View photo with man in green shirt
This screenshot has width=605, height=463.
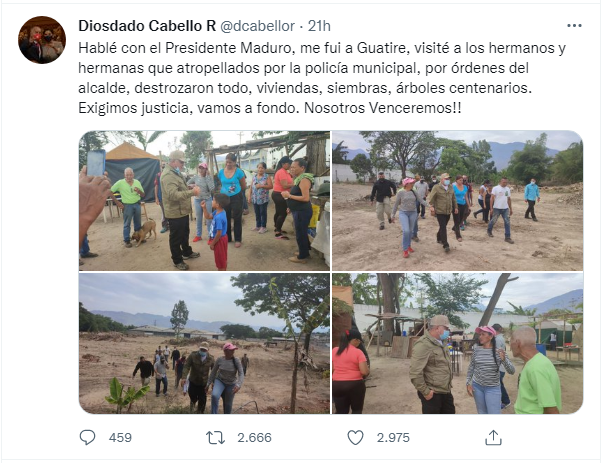(458, 343)
